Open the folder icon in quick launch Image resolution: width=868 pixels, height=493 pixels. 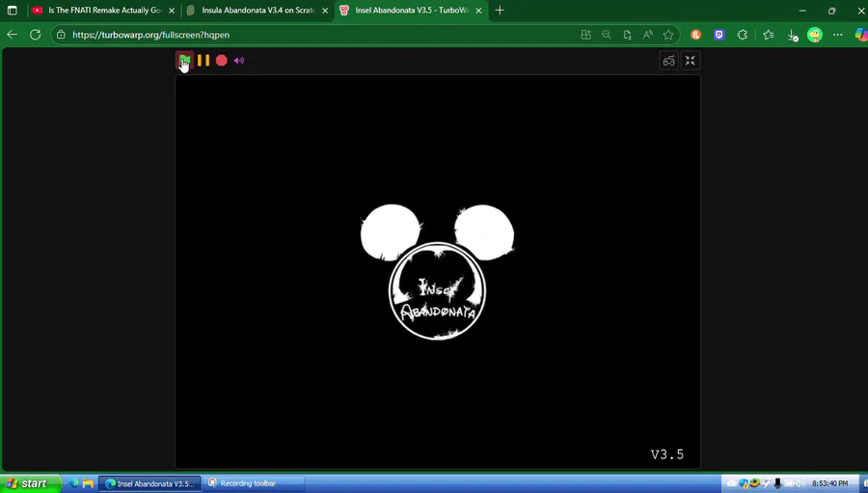(88, 483)
